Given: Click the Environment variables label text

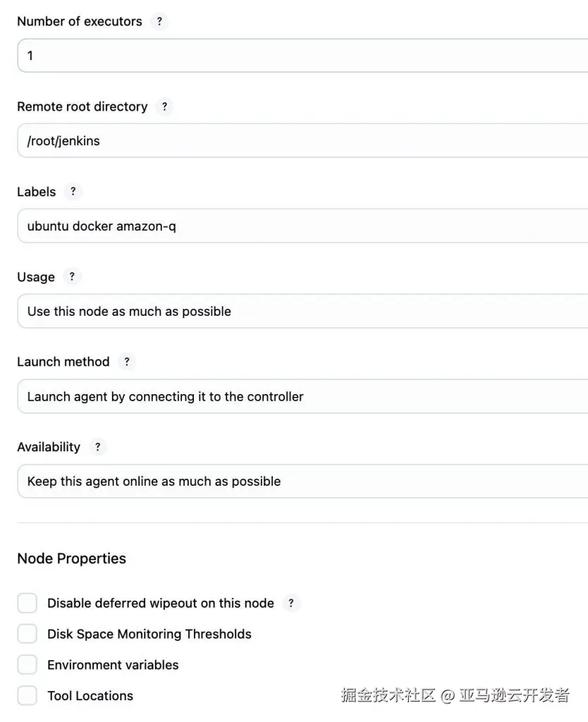Looking at the screenshot, I should [113, 665].
